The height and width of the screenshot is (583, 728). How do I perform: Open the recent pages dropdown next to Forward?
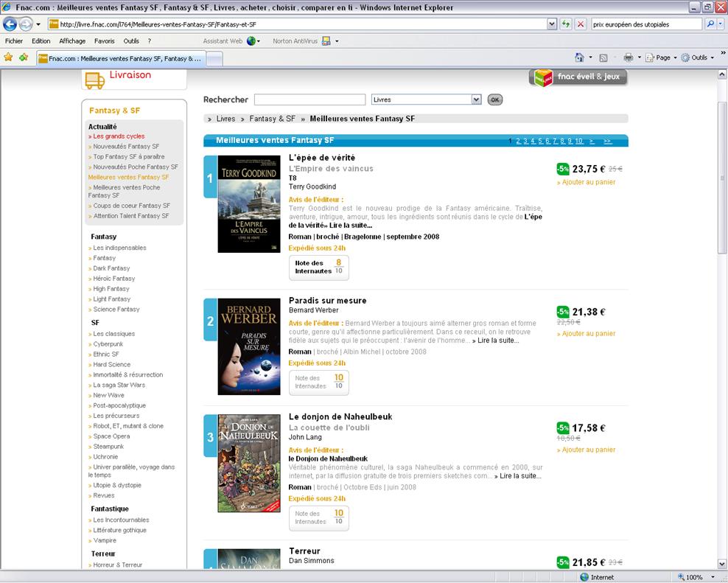pyautogui.click(x=38, y=24)
